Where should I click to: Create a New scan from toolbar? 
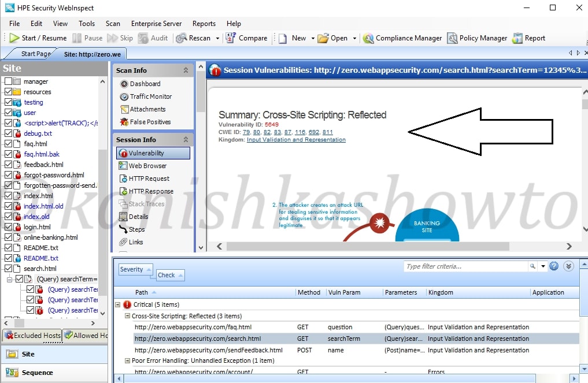[293, 38]
